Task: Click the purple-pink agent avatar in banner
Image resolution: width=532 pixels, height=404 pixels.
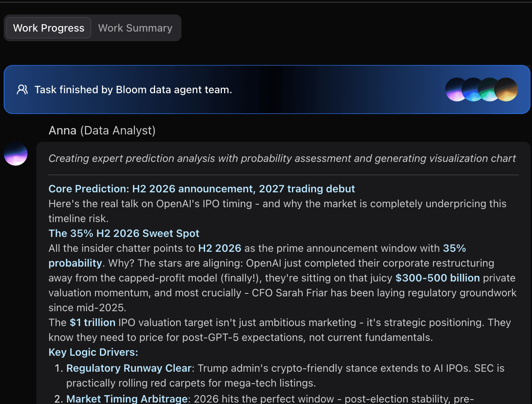Action: pyautogui.click(x=454, y=89)
